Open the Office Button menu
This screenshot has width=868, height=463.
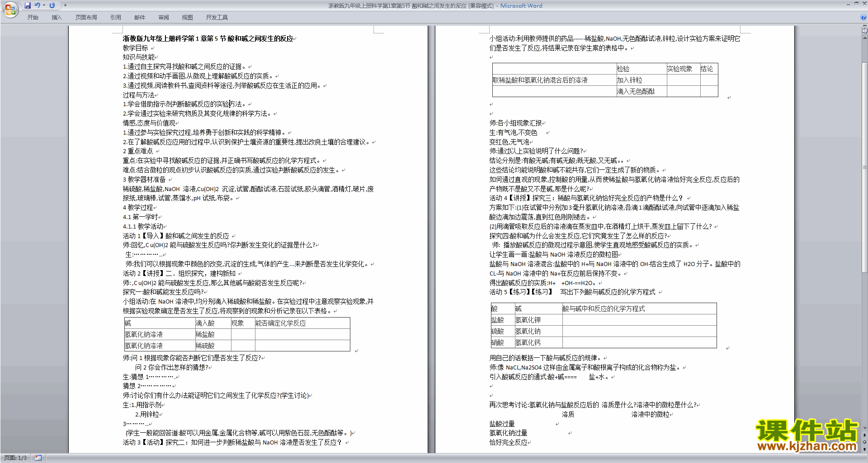tap(10, 9)
